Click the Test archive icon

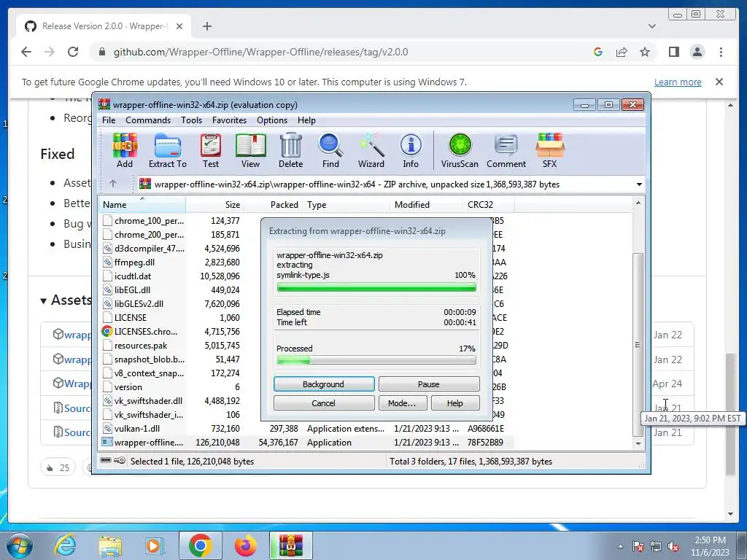pyautogui.click(x=211, y=150)
